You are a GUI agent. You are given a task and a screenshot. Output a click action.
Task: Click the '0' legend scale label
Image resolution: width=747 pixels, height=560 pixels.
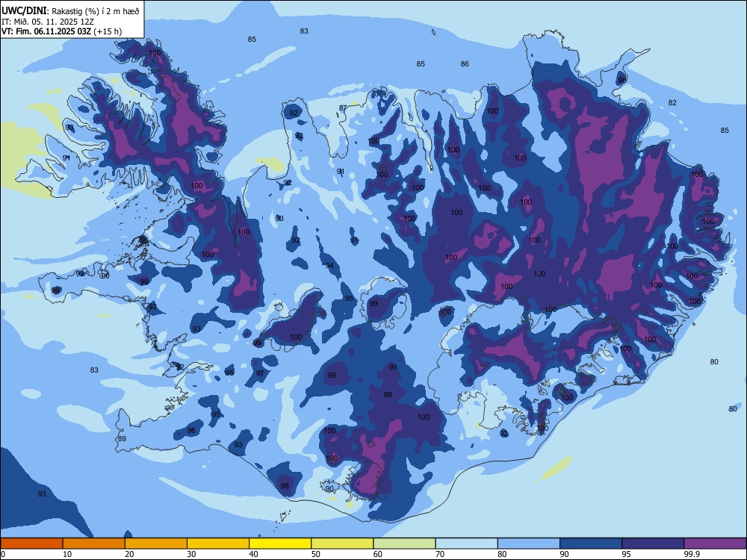[x=3, y=554]
